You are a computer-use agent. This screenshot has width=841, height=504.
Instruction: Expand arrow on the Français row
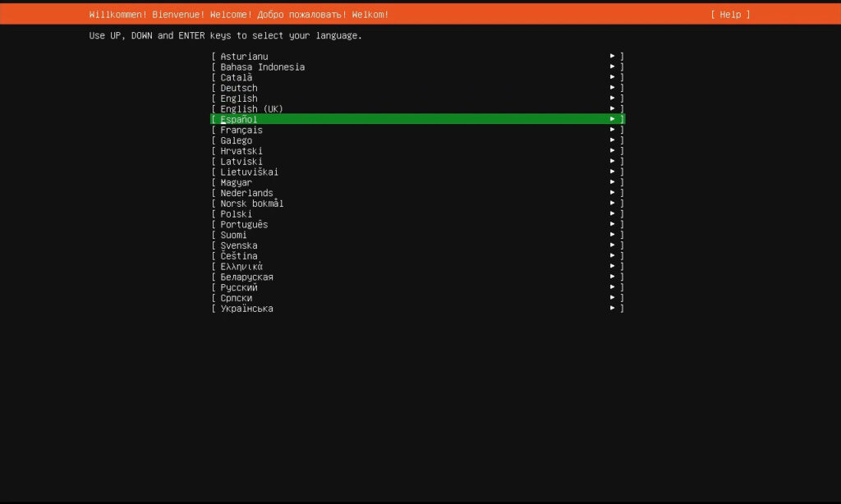point(613,131)
